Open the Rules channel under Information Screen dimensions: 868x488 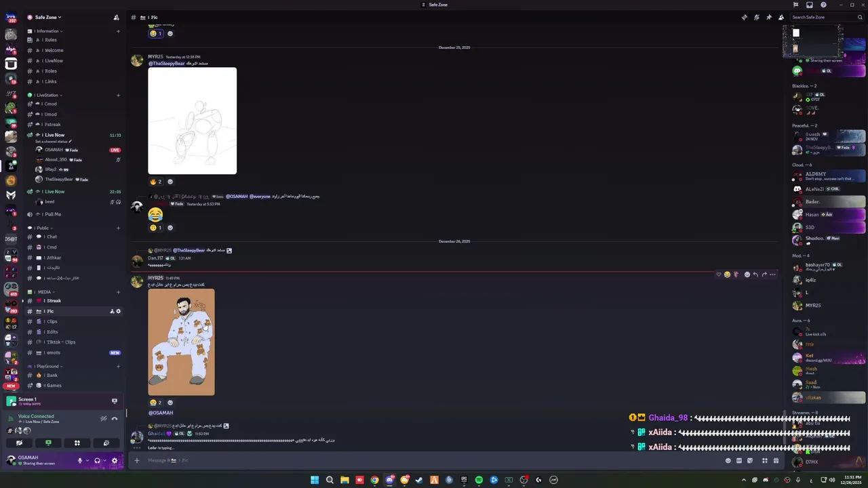click(74, 40)
